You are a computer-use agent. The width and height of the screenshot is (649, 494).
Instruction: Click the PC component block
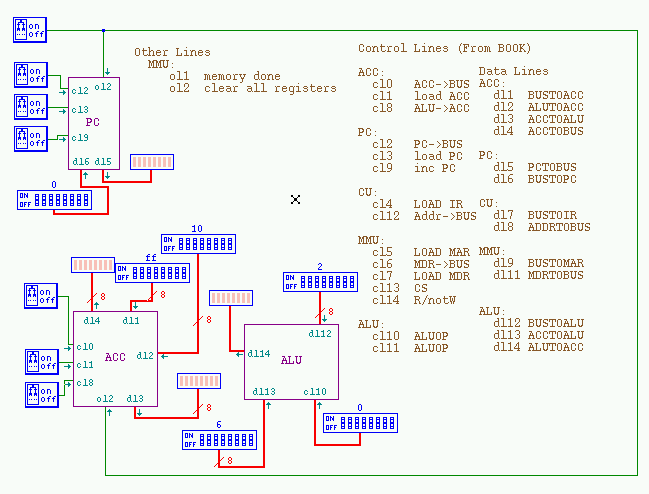[x=94, y=123]
